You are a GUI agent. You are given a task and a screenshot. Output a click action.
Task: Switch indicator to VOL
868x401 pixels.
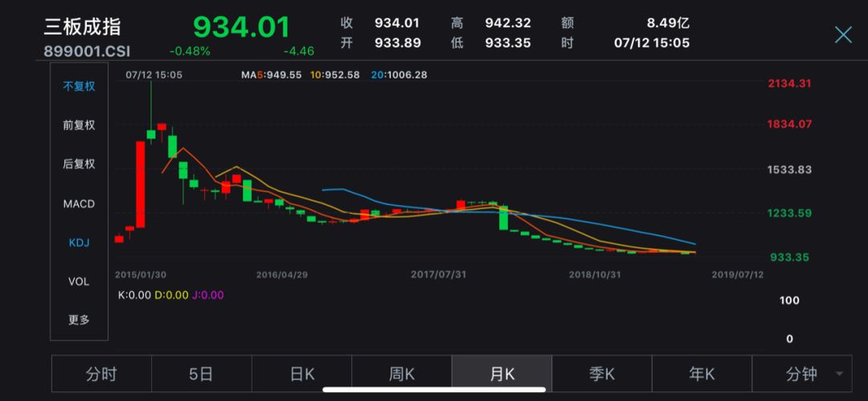(79, 281)
